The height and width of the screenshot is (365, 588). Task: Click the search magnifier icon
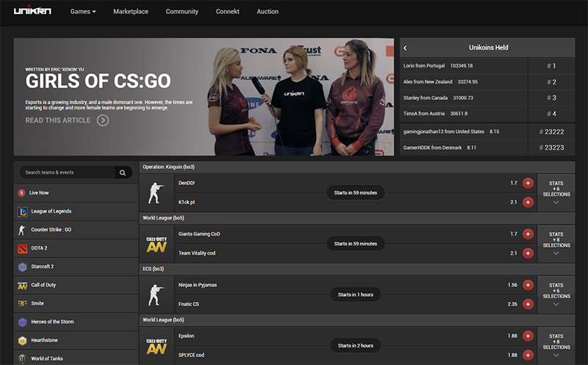[x=123, y=173]
